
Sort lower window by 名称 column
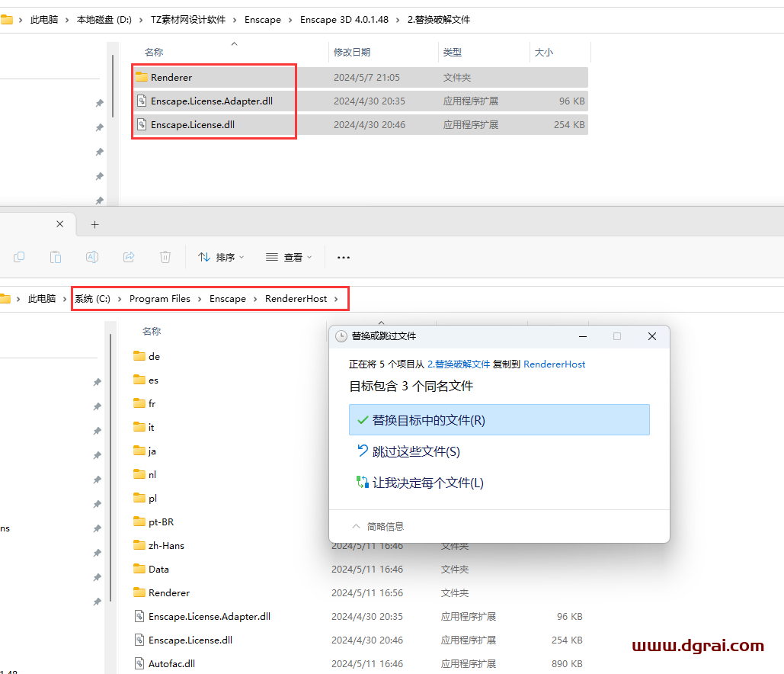[152, 331]
